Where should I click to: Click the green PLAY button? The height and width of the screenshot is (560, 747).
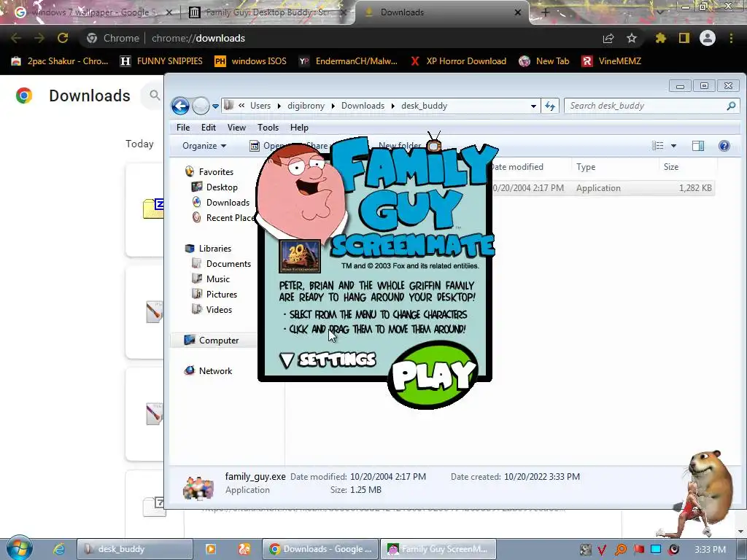(433, 375)
